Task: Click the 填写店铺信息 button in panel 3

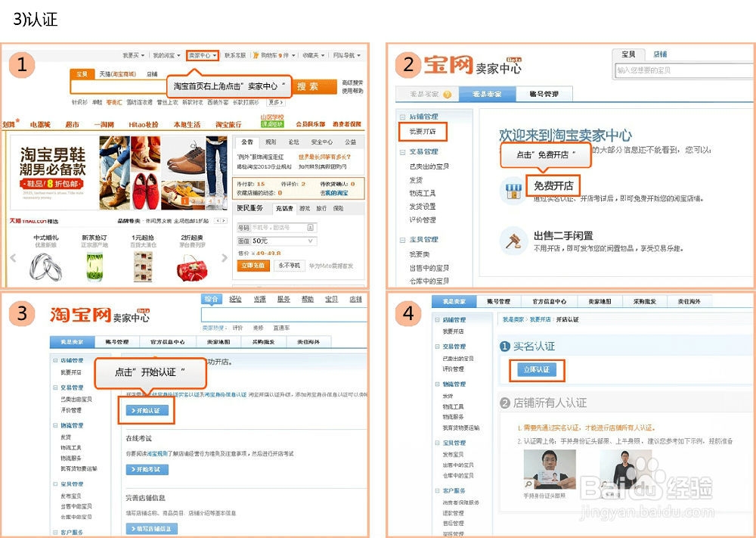Action: (x=151, y=529)
